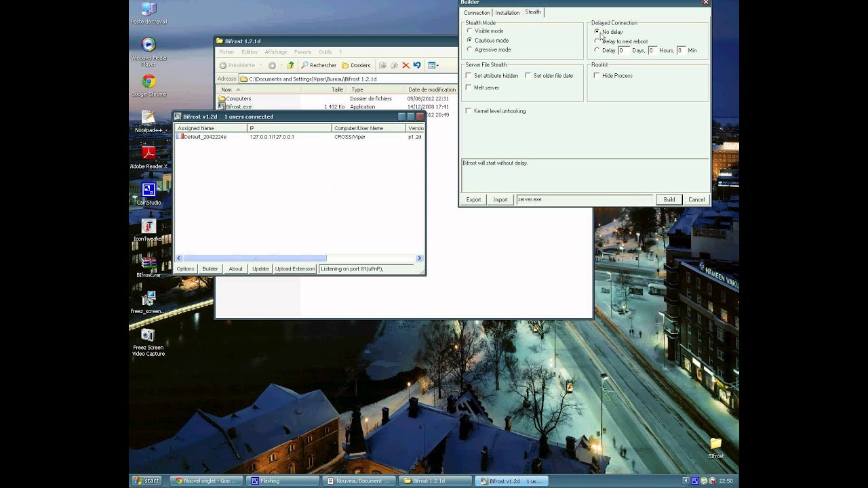Enable Set attribute hidden checkbox
This screenshot has width=868, height=488.
click(469, 76)
